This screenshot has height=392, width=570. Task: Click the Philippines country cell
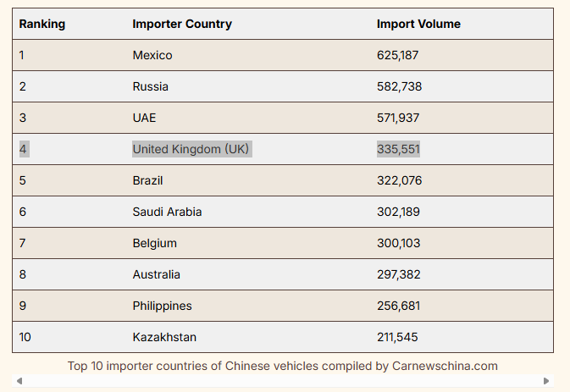(162, 306)
